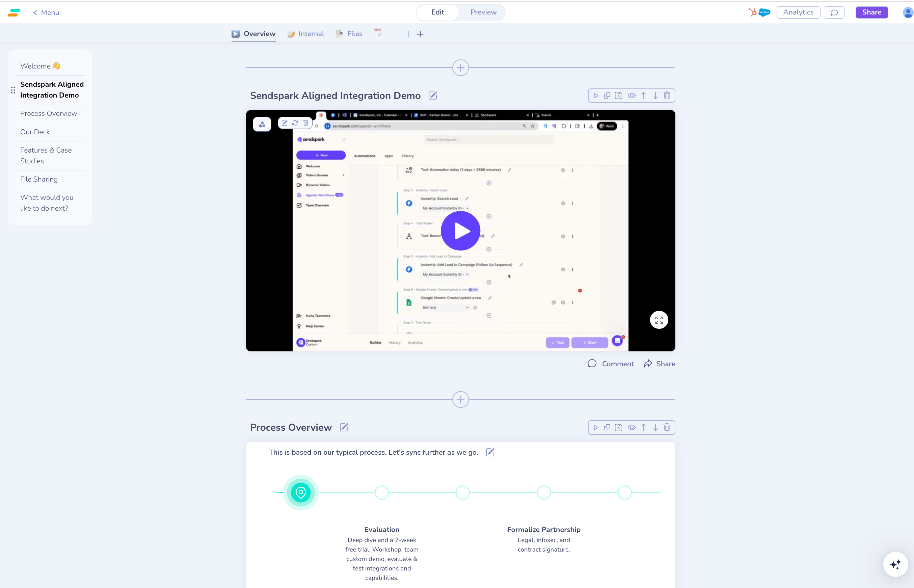Open the Files tab

(x=349, y=34)
